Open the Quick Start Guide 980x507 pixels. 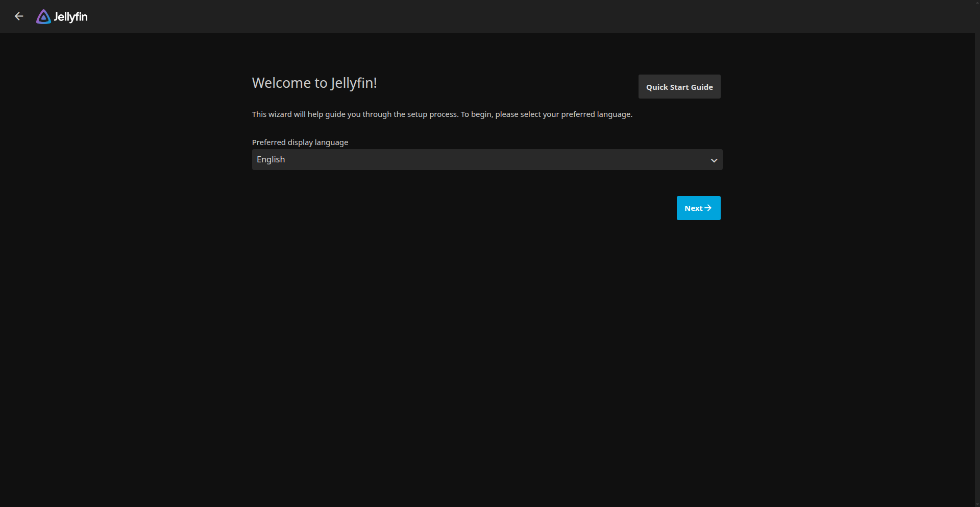coord(679,87)
